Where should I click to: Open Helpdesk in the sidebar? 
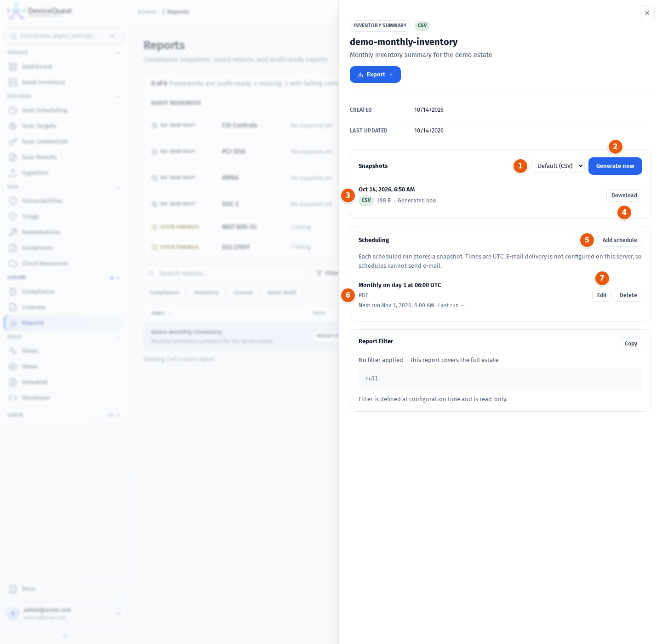tap(63, 382)
